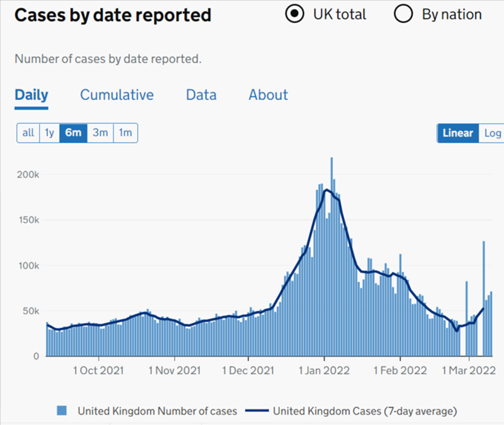Click the light blue Number of cases legend square
The height and width of the screenshot is (425, 504).
pos(62,410)
